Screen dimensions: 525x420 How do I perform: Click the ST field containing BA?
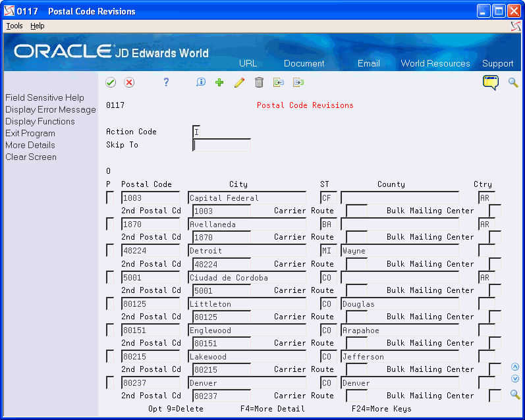pos(328,224)
